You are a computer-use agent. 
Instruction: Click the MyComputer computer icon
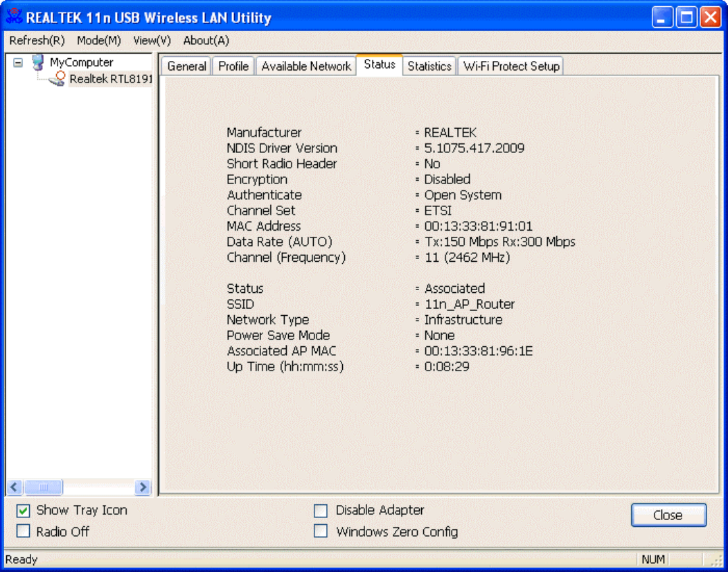click(39, 62)
